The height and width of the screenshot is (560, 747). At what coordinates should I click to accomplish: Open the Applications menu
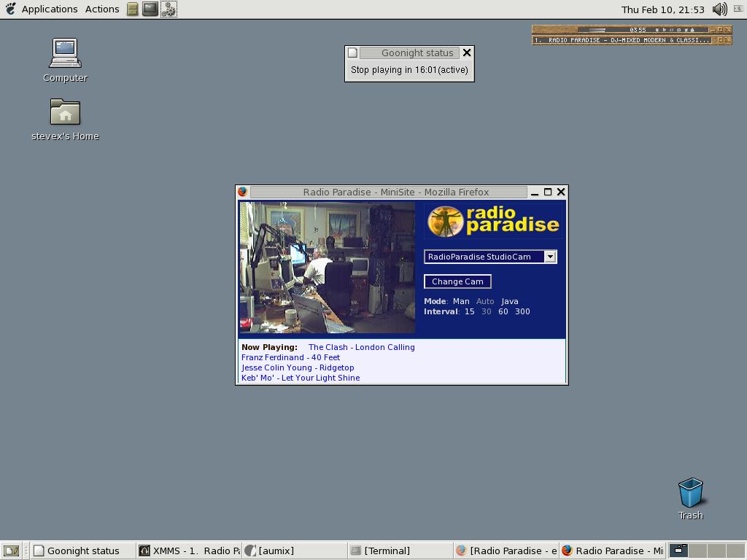click(50, 9)
